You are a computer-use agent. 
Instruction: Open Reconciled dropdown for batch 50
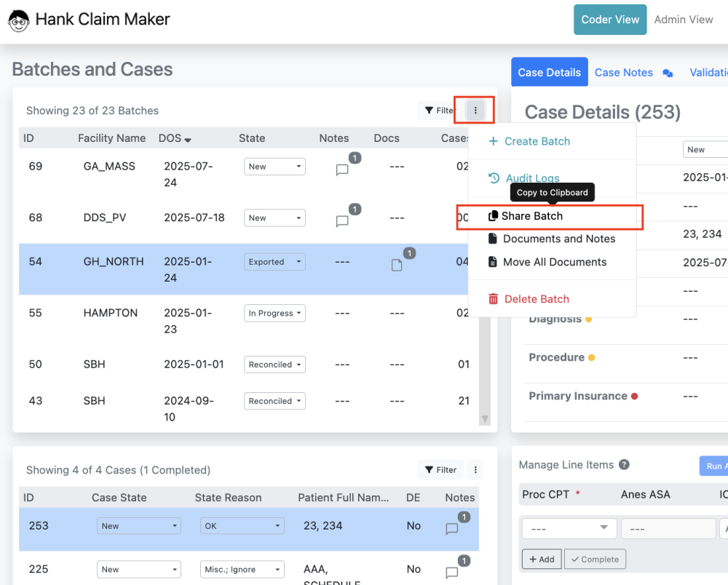(274, 365)
